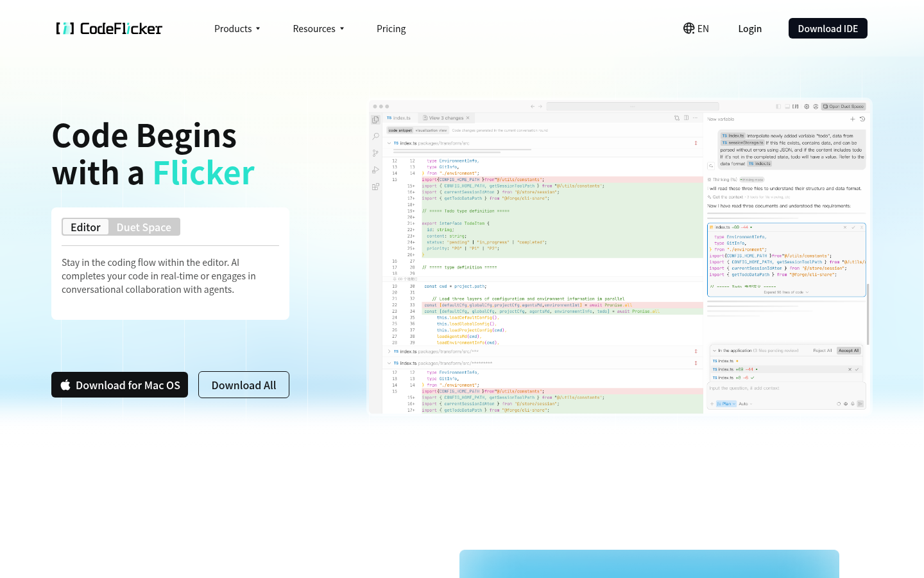
Task: Click the Reject All button
Action: (x=822, y=351)
